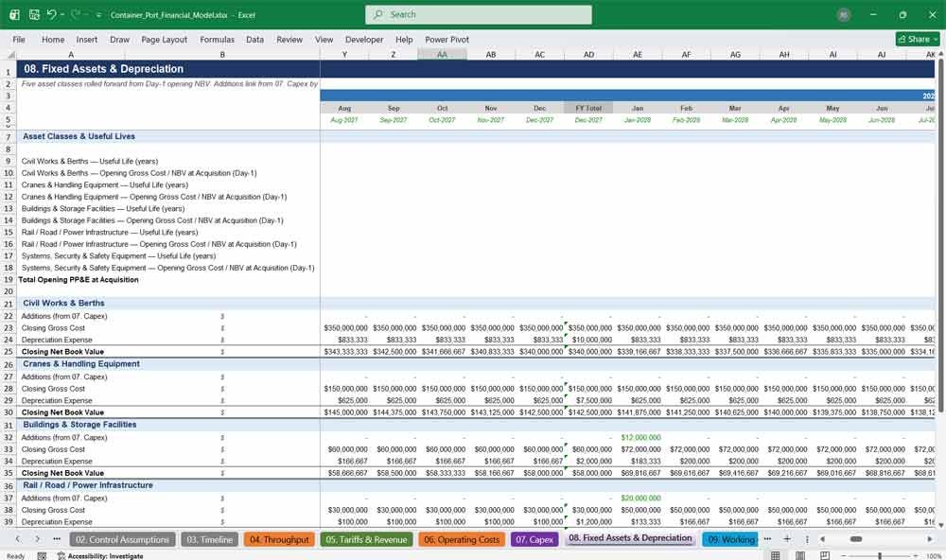Switch to 07. Capex sheet
The width and height of the screenshot is (946, 560).
[534, 539]
